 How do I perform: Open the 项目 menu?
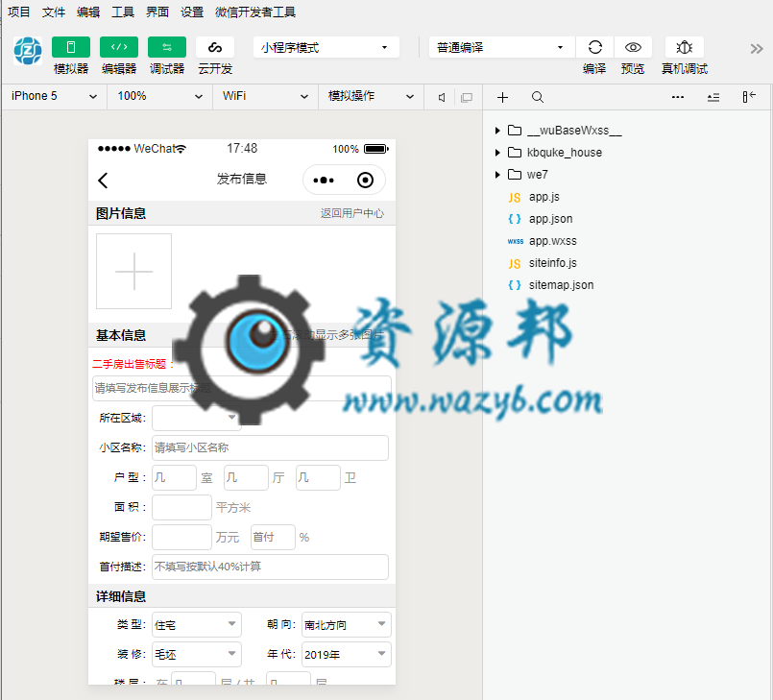(x=19, y=12)
